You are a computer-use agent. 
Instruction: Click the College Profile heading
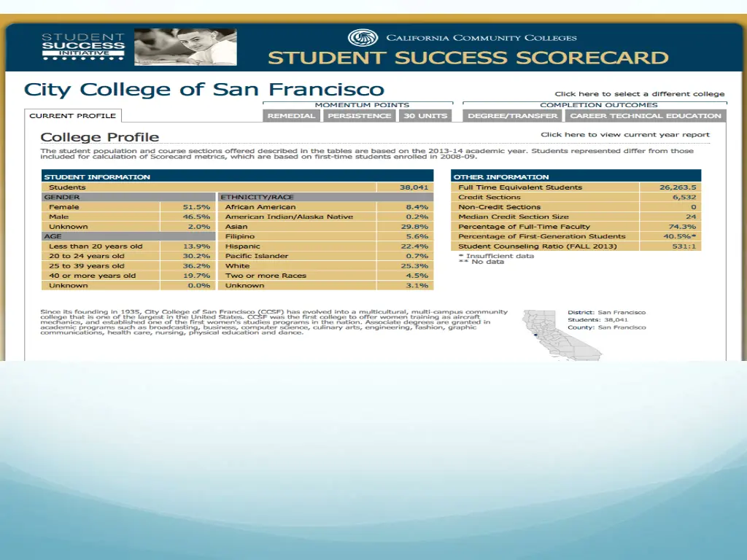(x=99, y=137)
